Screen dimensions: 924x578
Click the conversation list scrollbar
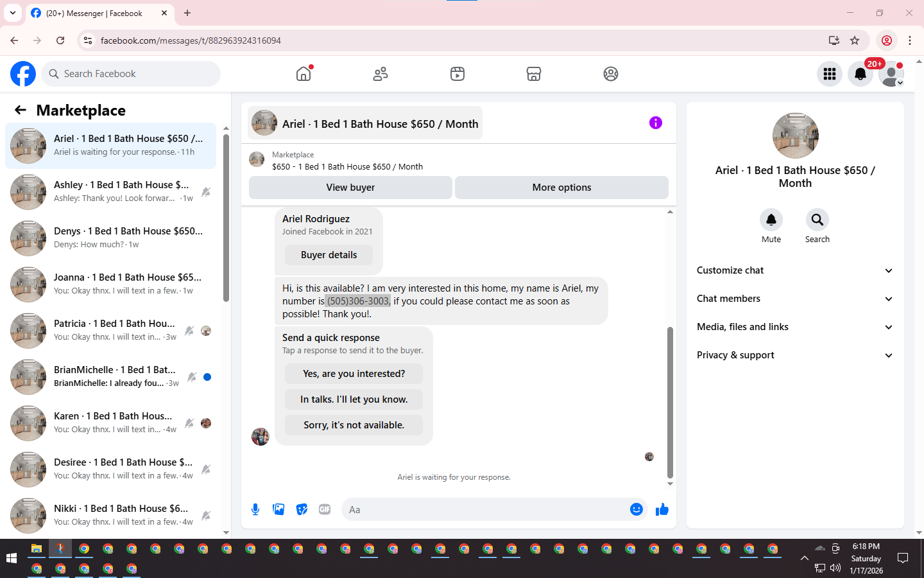coord(226,217)
